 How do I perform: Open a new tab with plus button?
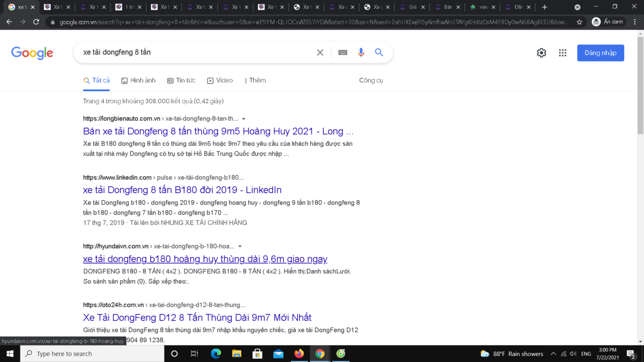[x=545, y=7]
